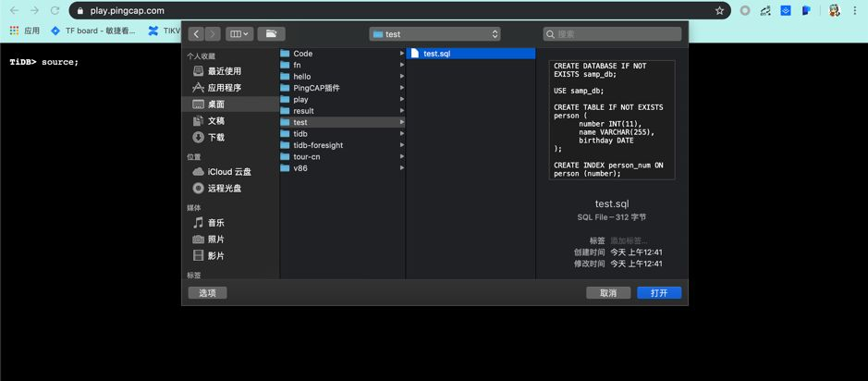Expand arrow next to tidb-foresight folder

[x=402, y=145]
